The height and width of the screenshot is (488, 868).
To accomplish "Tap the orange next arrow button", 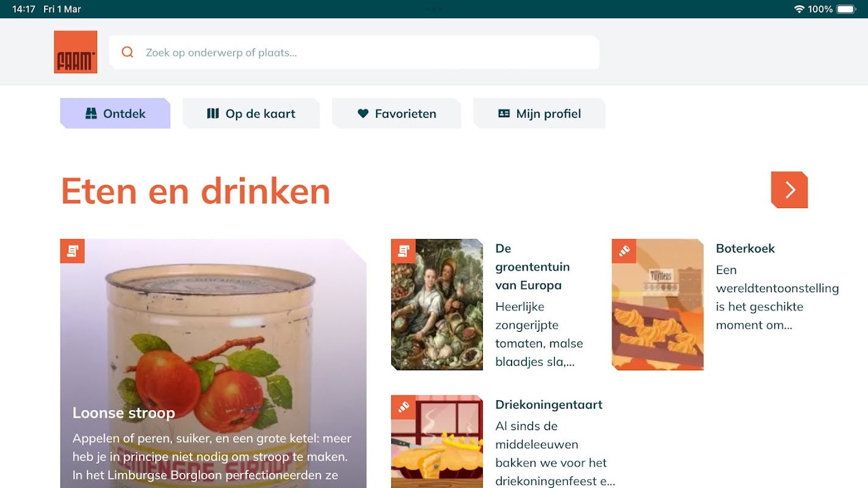I will coord(789,190).
